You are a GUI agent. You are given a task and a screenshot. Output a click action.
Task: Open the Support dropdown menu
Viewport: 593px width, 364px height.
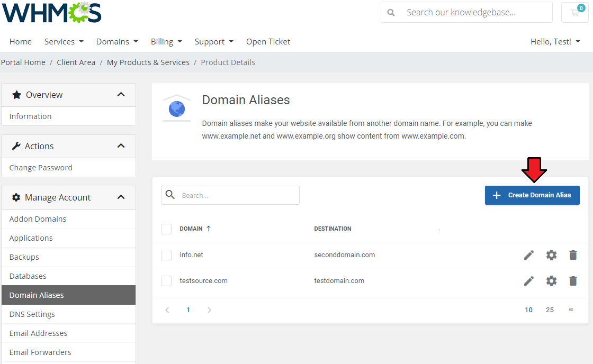point(214,42)
